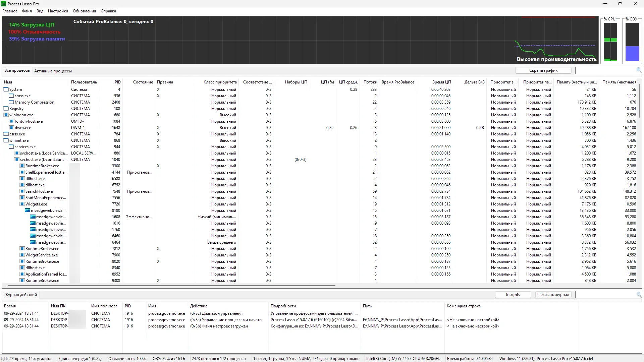Select svchost.exe (DcomLaunch) tree node
Image resolution: width=644 pixels, height=362 pixels.
point(44,160)
